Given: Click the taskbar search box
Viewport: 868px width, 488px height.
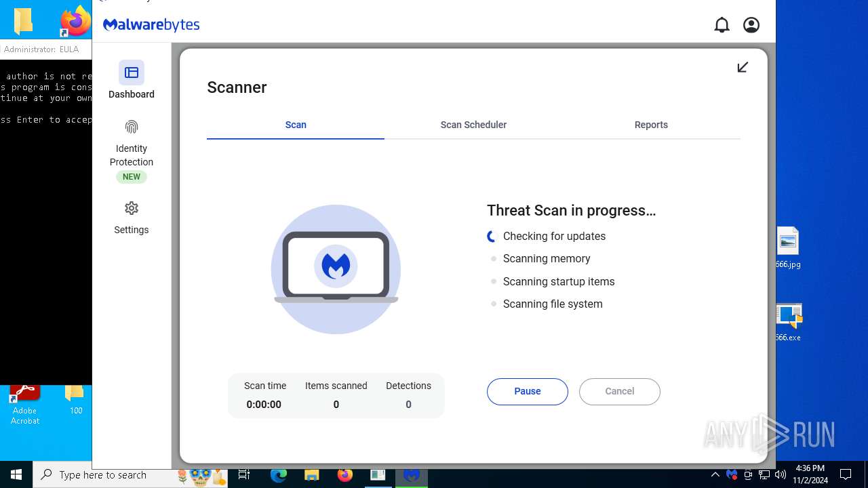Looking at the screenshot, I should [130, 475].
